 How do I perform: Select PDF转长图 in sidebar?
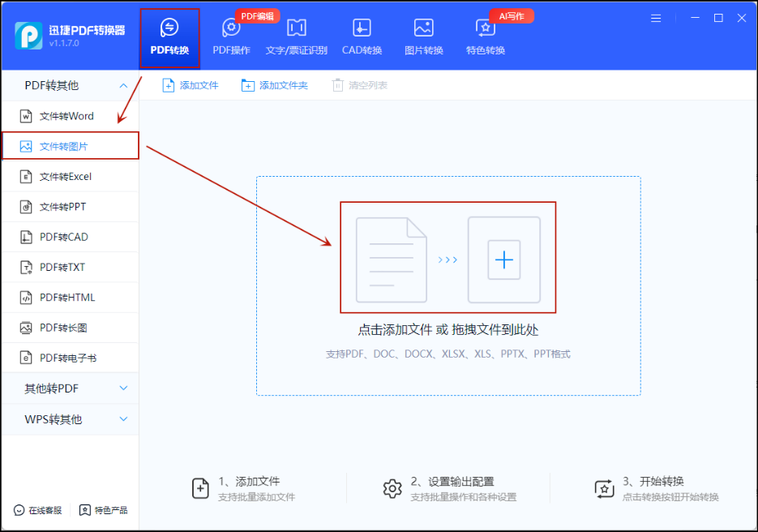70,328
